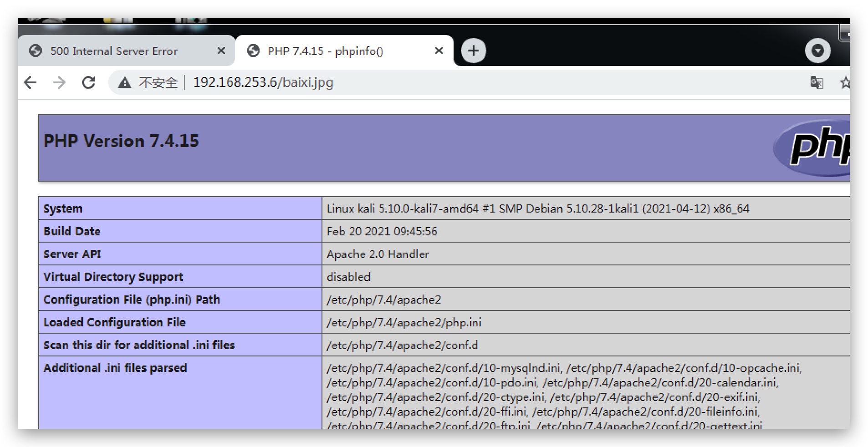
Task: Close the PHP 7.4.15 phpinfo() tab
Action: click(439, 51)
